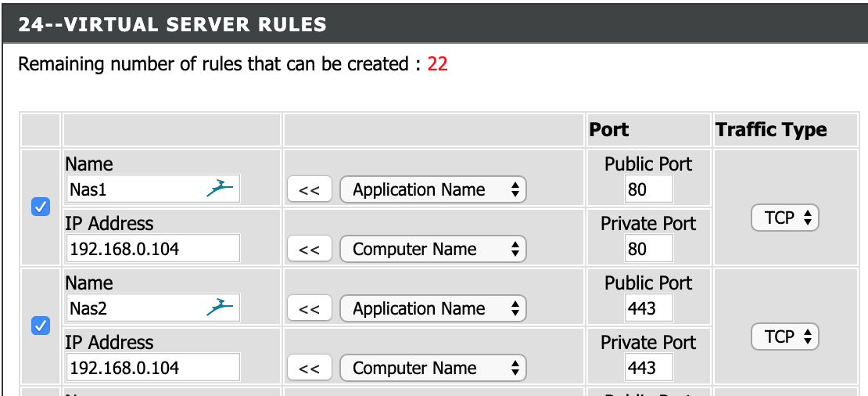Click the Nas1 IP address field
This screenshot has width=868, height=396.
(152, 248)
